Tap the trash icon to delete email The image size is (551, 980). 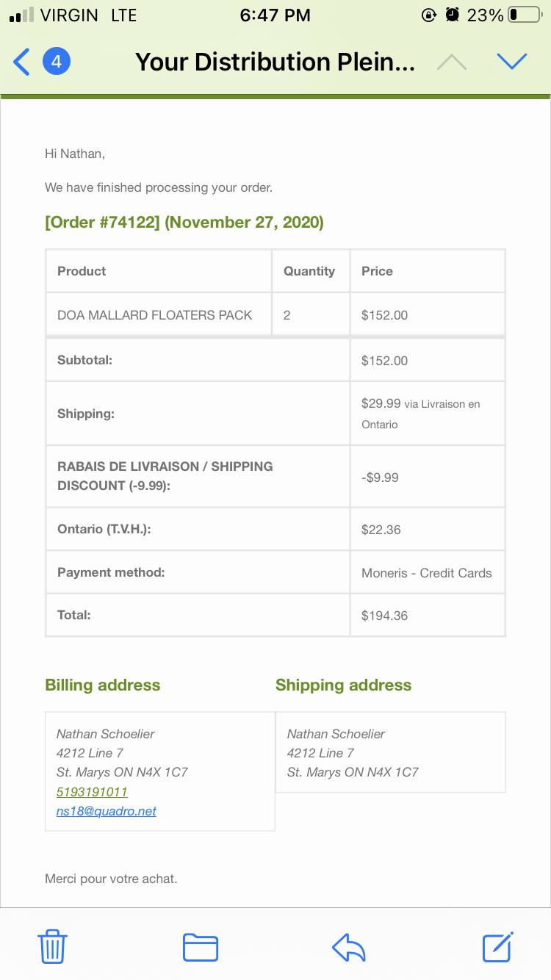coord(52,946)
